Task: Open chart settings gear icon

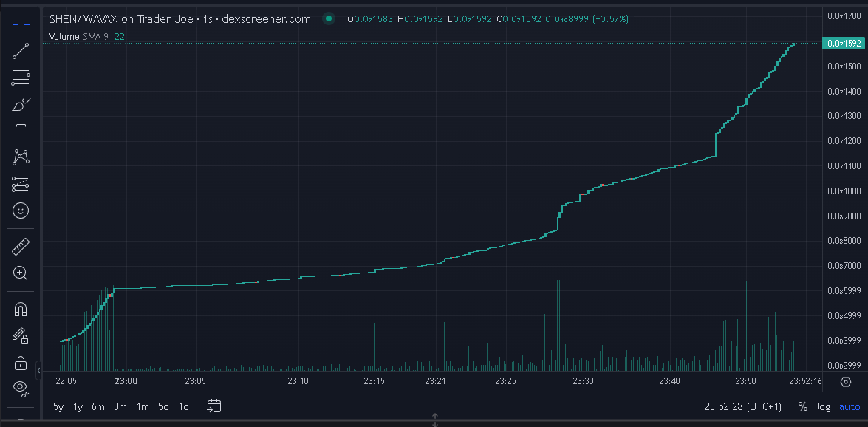Action: 845,382
